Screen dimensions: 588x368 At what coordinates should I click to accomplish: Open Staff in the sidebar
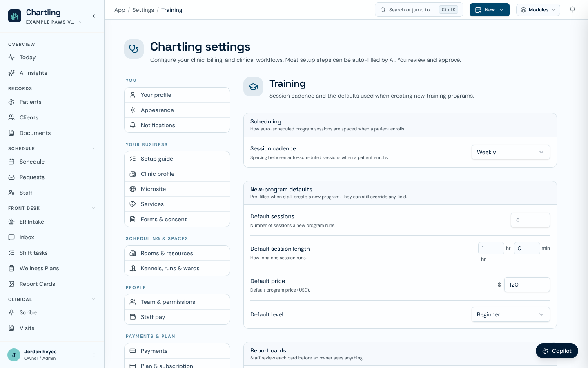point(52,193)
